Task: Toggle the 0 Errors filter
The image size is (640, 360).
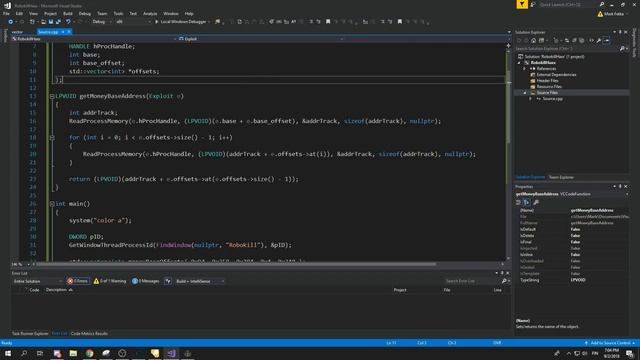Action: tap(78, 281)
